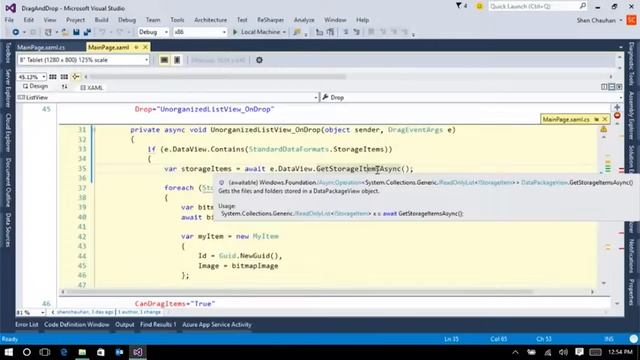Switch to the Design pane tab
Image resolution: width=640 pixels, height=360 pixels.
[x=36, y=87]
